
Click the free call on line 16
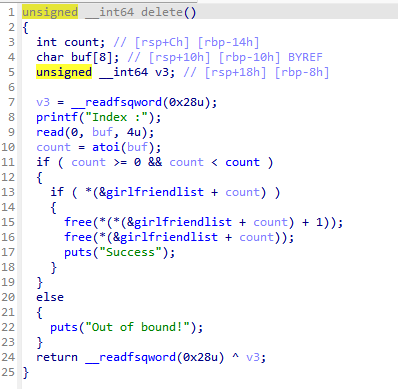(x=78, y=237)
